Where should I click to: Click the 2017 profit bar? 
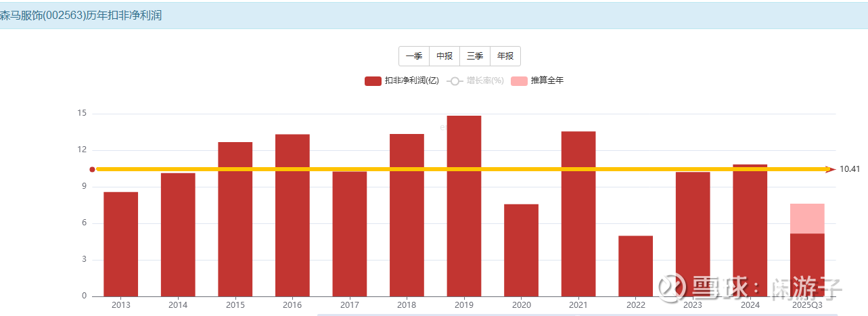coord(349,234)
